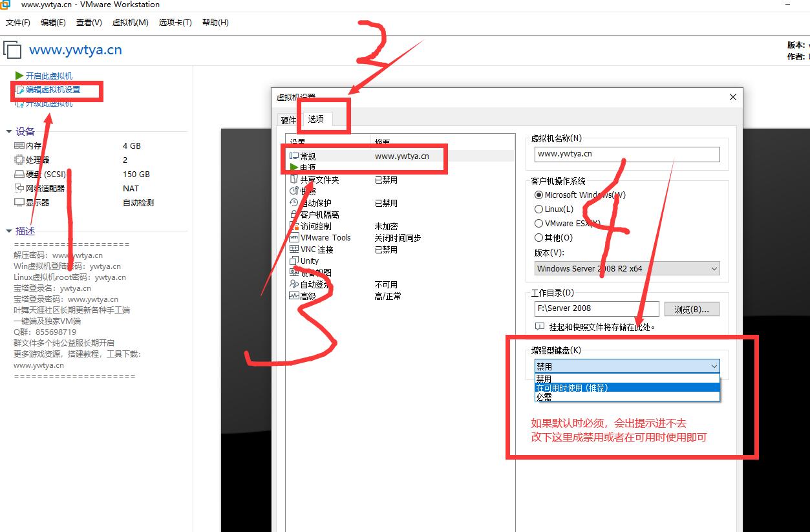810x532 pixels.
Task: Click the VMware Workstation title bar logo
Action: (x=5, y=5)
